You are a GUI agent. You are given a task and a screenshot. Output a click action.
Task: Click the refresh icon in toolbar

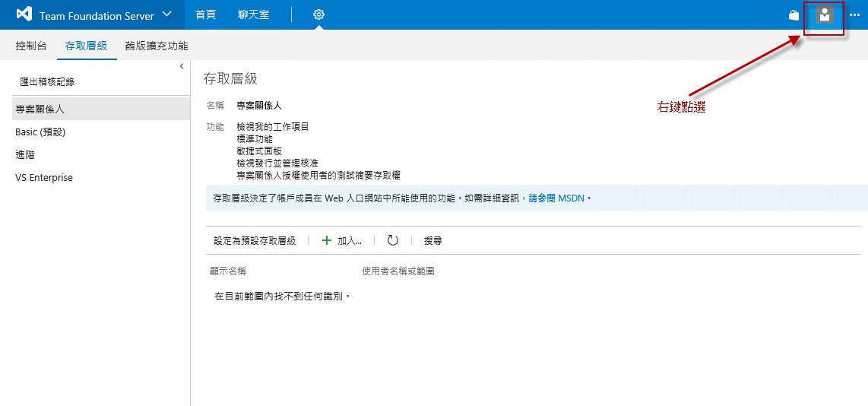click(392, 240)
